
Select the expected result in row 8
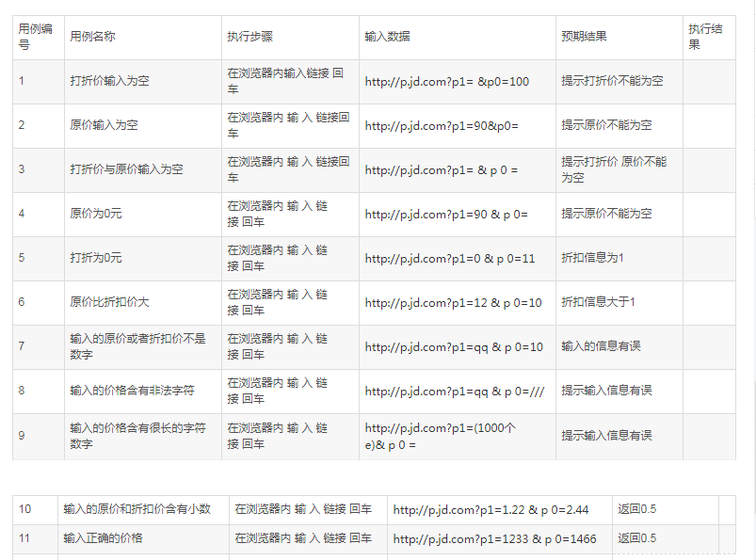[x=606, y=391]
